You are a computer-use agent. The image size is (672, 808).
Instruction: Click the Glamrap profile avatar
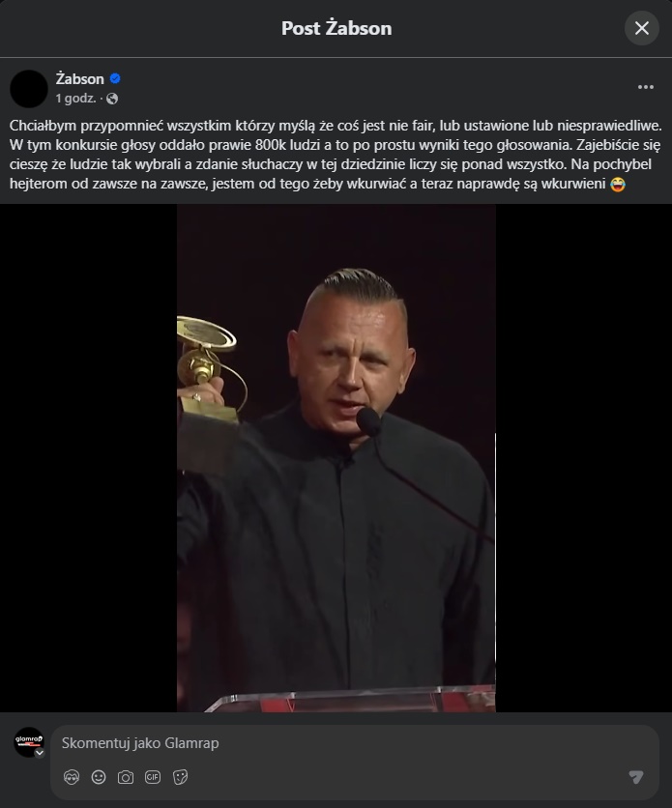(x=28, y=742)
